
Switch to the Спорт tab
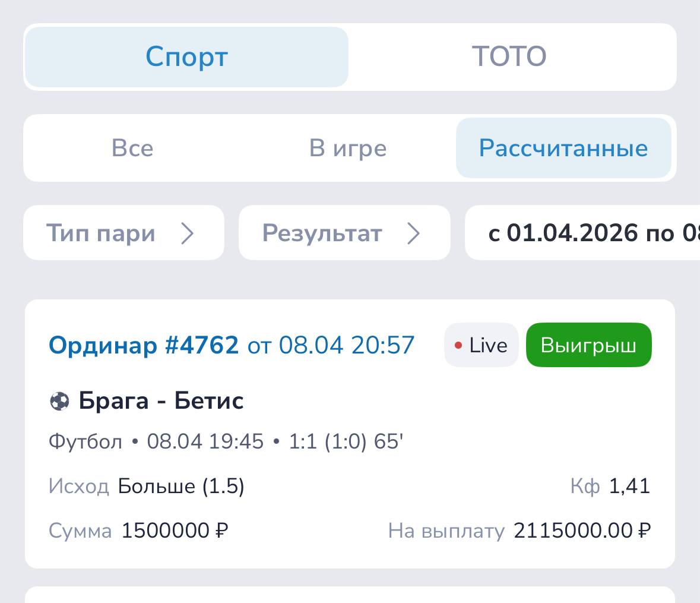tap(186, 57)
